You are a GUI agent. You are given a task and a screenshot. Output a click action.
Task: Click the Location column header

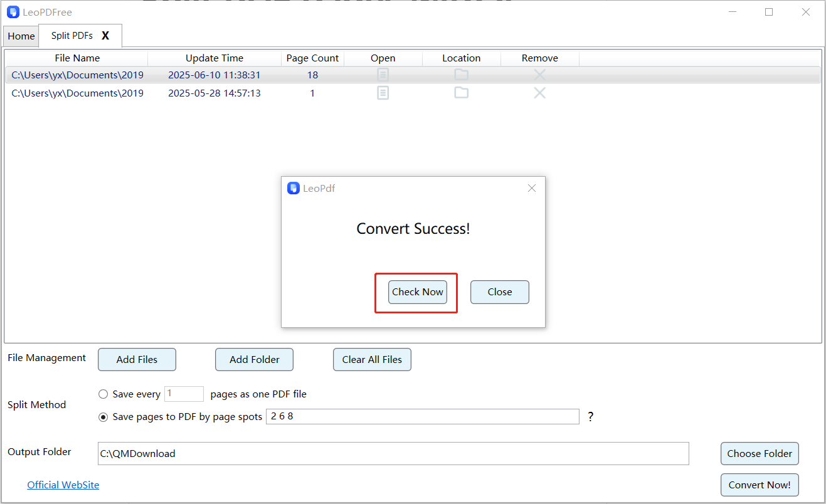coord(462,58)
